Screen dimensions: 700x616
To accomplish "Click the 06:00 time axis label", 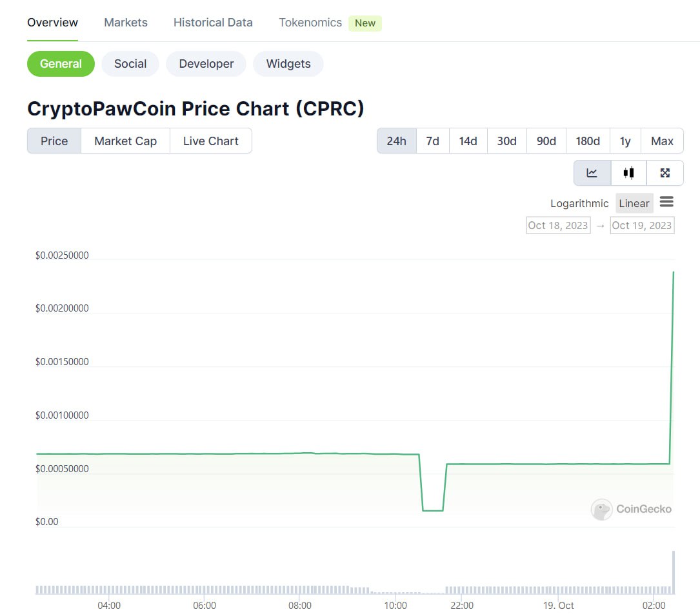I will point(205,605).
